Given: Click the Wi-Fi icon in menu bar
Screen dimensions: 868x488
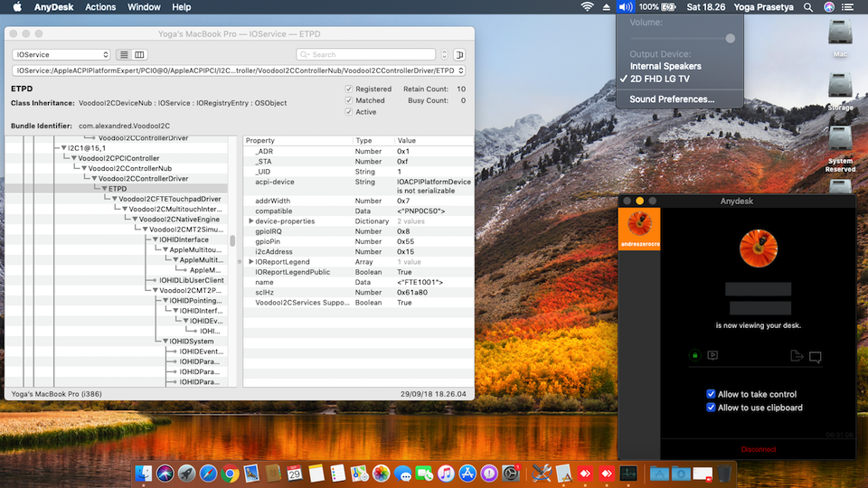Looking at the screenshot, I should (587, 7).
